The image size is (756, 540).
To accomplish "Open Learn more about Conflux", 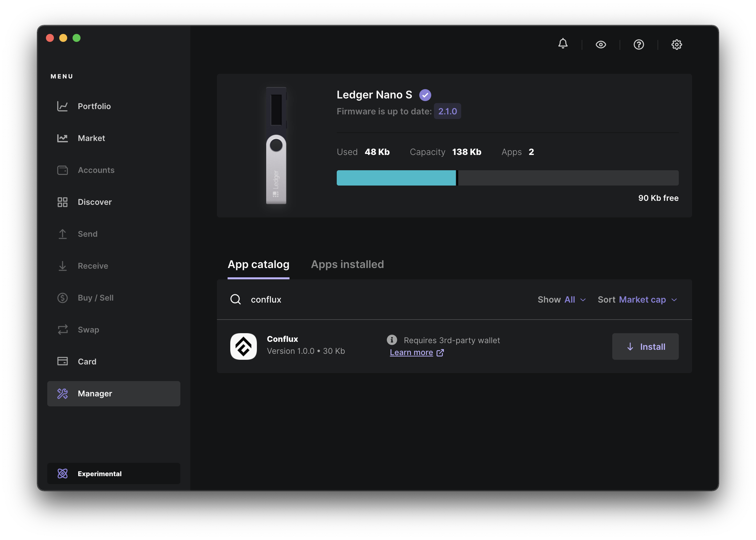I will [x=411, y=352].
